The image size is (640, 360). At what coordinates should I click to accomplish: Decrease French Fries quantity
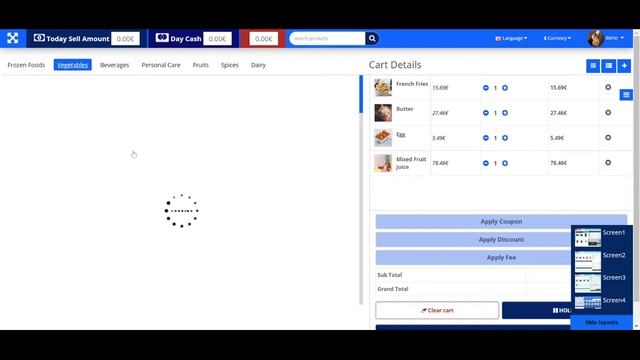tap(486, 88)
